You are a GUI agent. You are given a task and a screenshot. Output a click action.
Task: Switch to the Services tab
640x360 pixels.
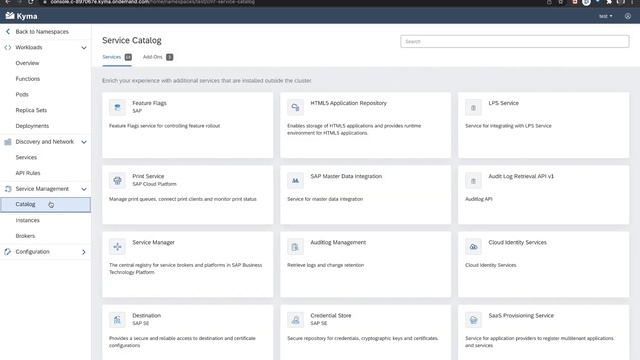[x=111, y=57]
